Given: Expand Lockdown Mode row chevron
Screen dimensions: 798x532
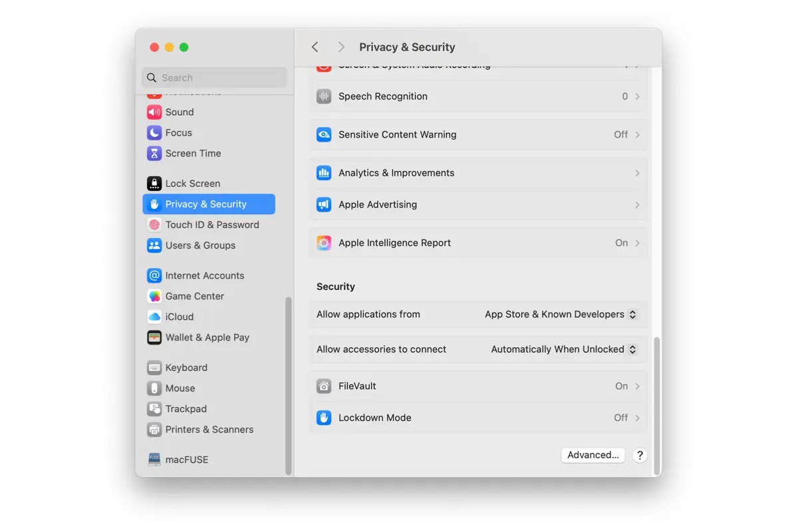Looking at the screenshot, I should coord(637,418).
